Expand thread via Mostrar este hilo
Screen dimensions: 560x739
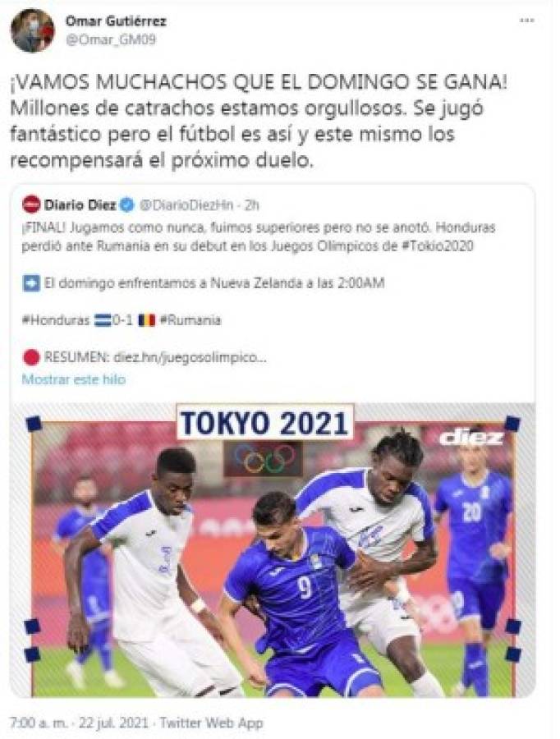click(74, 379)
